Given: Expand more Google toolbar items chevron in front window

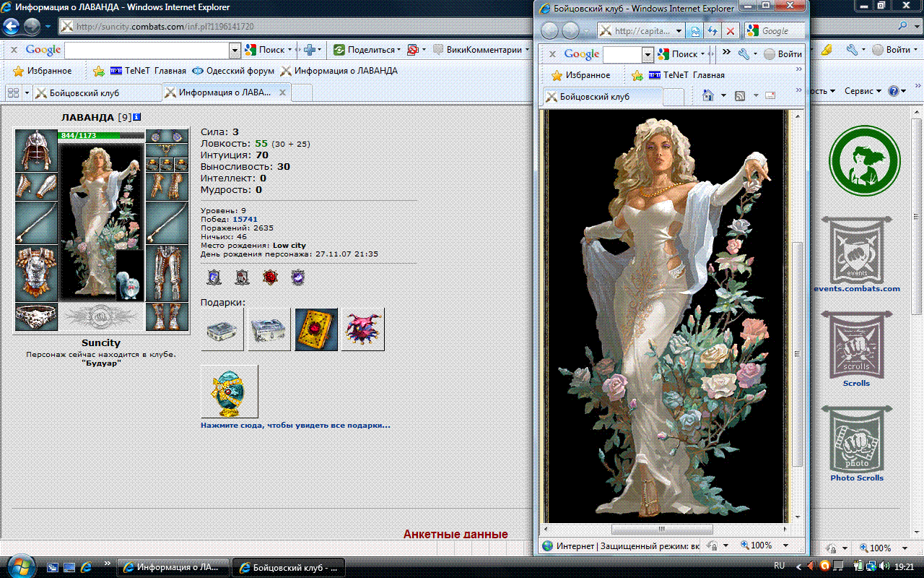Looking at the screenshot, I should click(726, 53).
